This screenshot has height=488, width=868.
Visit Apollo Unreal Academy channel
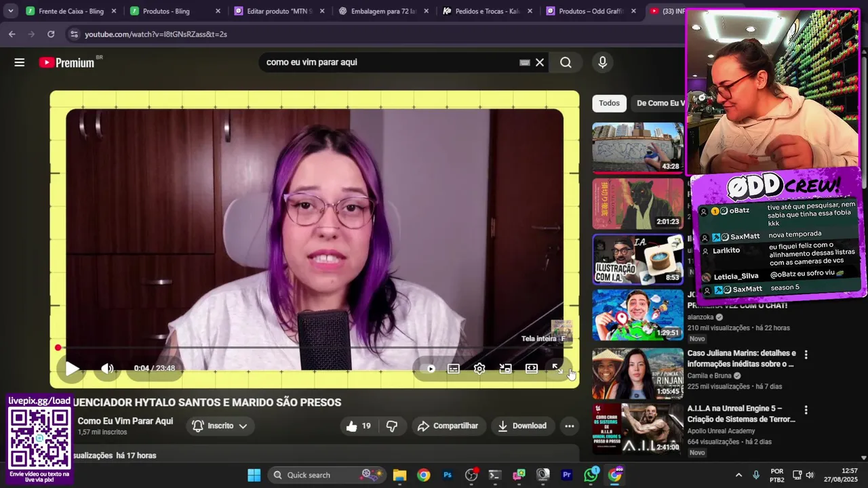click(x=721, y=431)
